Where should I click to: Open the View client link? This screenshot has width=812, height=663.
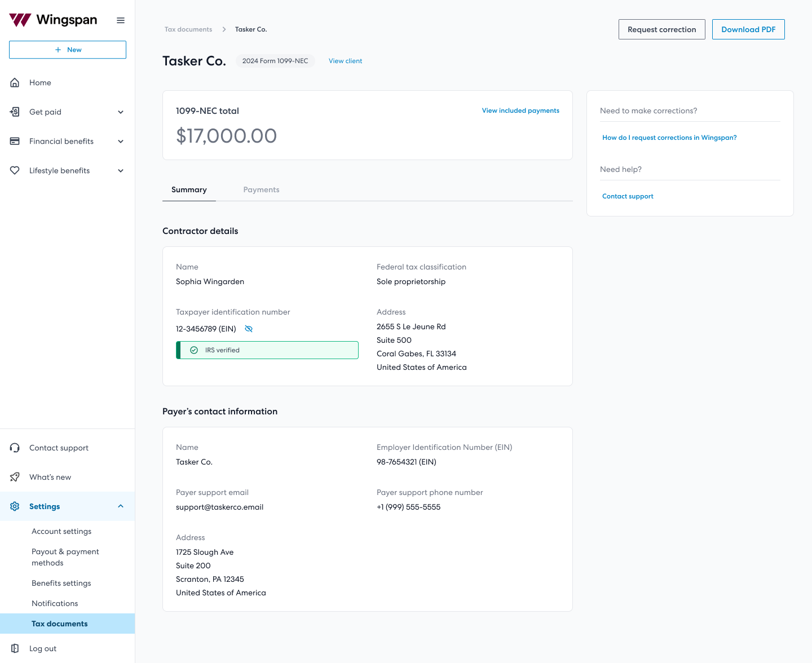pos(345,61)
